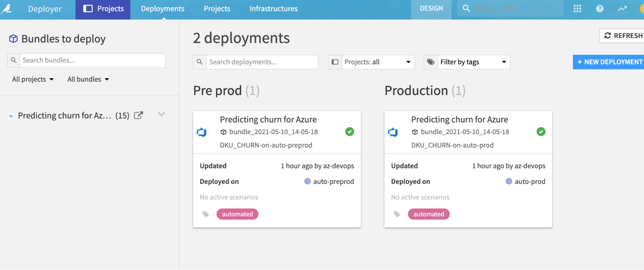Click the bundle cube icon in preprod card
This screenshot has height=270, width=644.
click(x=224, y=132)
